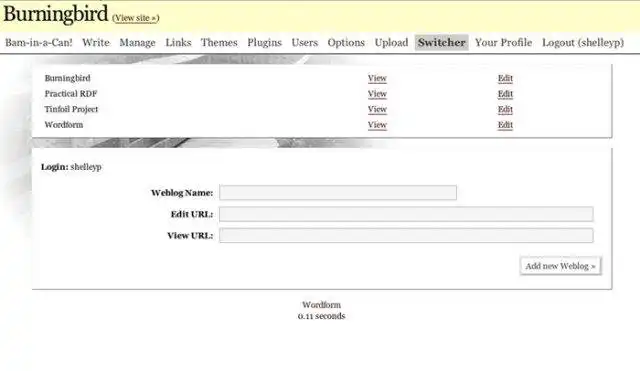
Task: Open Your Profile page
Action: pos(504,42)
